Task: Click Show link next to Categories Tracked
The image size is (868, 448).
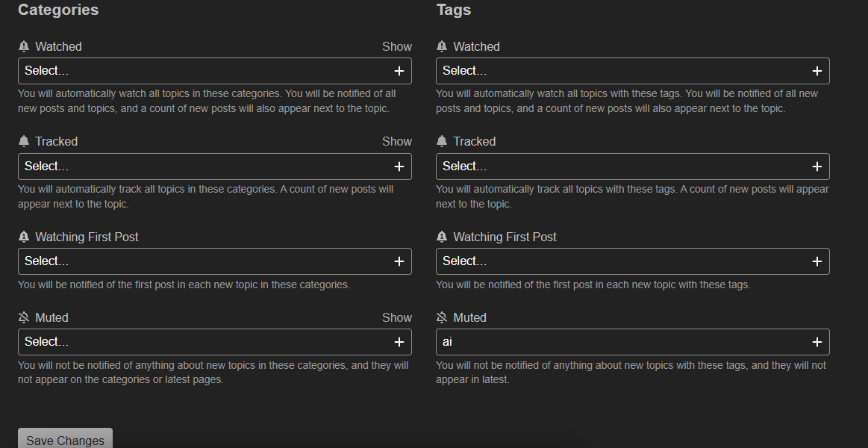Action: pos(396,141)
